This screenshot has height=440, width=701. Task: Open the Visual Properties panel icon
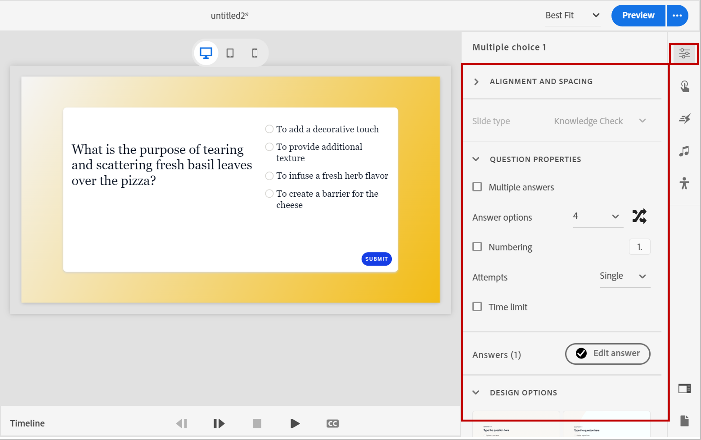(684, 53)
